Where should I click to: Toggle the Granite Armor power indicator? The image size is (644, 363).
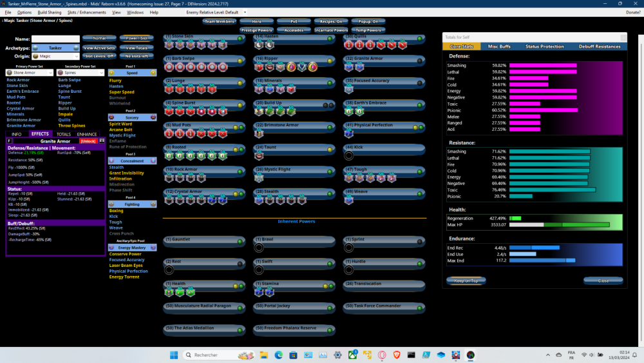click(x=420, y=59)
